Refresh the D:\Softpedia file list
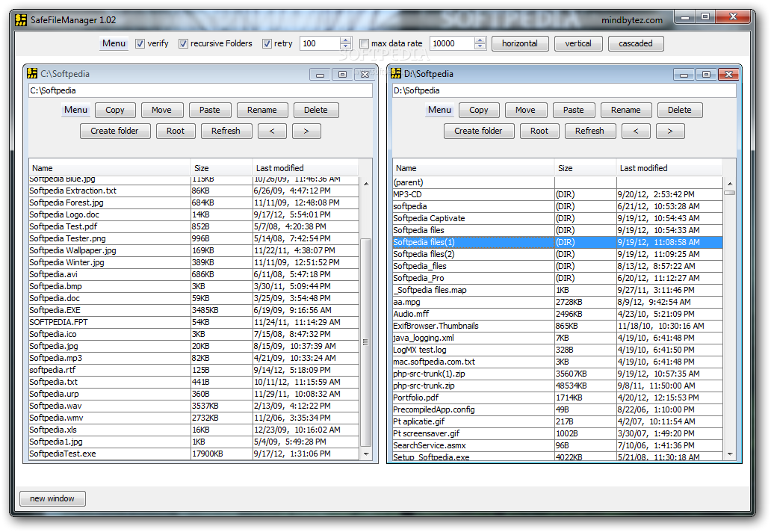 (x=590, y=131)
